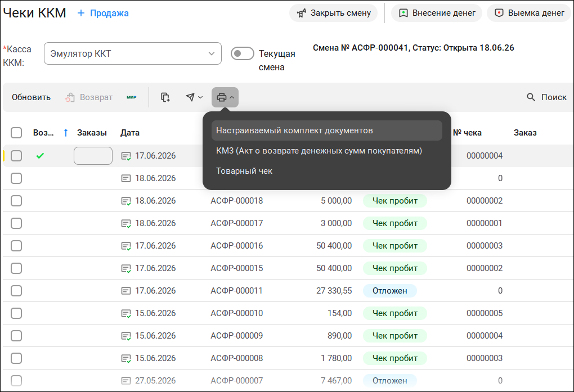
Task: Check the row with чек 00000004 dated 17.06.2026
Action: click(16, 156)
